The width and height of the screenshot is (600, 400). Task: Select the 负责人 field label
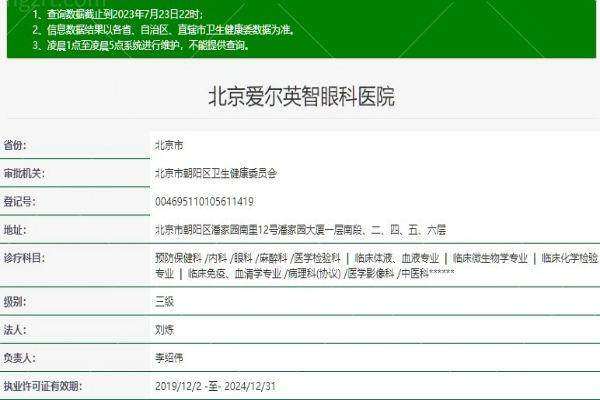click(x=20, y=358)
